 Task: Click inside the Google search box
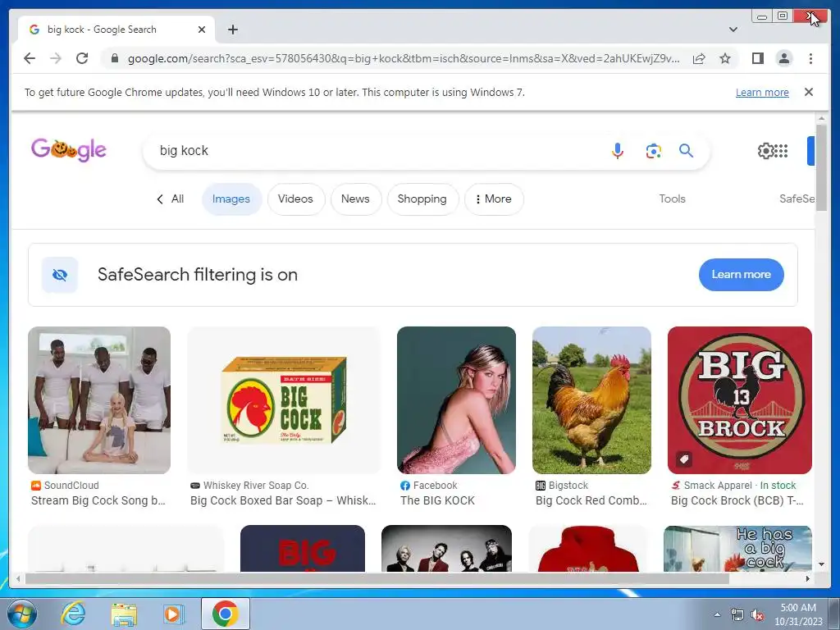click(x=375, y=151)
